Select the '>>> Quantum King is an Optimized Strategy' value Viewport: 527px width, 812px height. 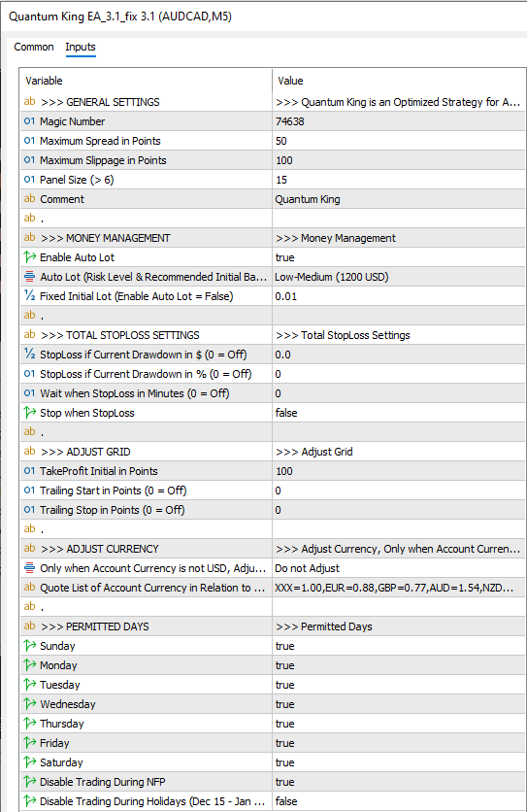398,102
